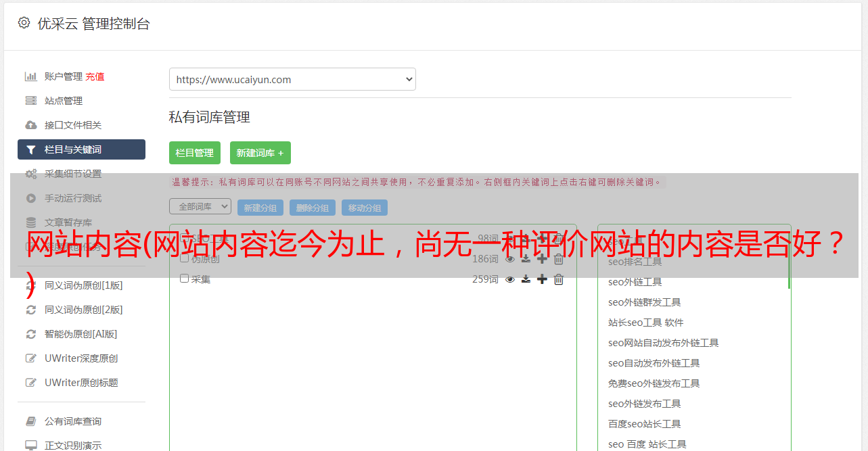Image resolution: width=868 pixels, height=451 pixels.
Task: Click the 删除分组 button
Action: click(313, 208)
